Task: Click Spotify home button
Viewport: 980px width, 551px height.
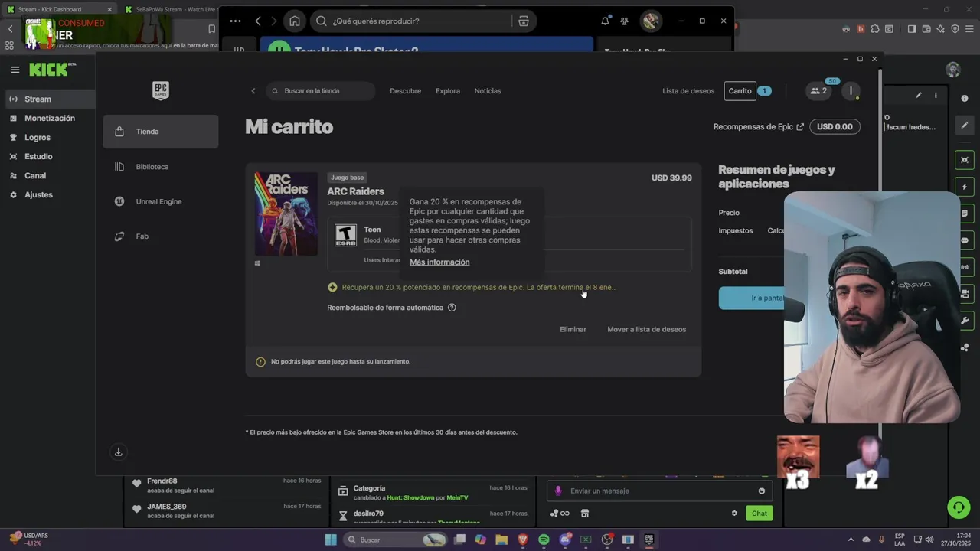Action: pos(295,21)
